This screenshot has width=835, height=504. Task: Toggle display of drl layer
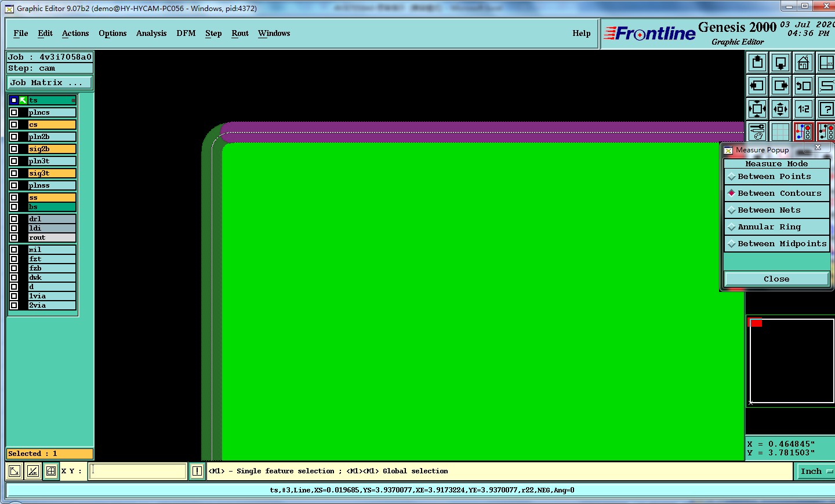coord(14,219)
